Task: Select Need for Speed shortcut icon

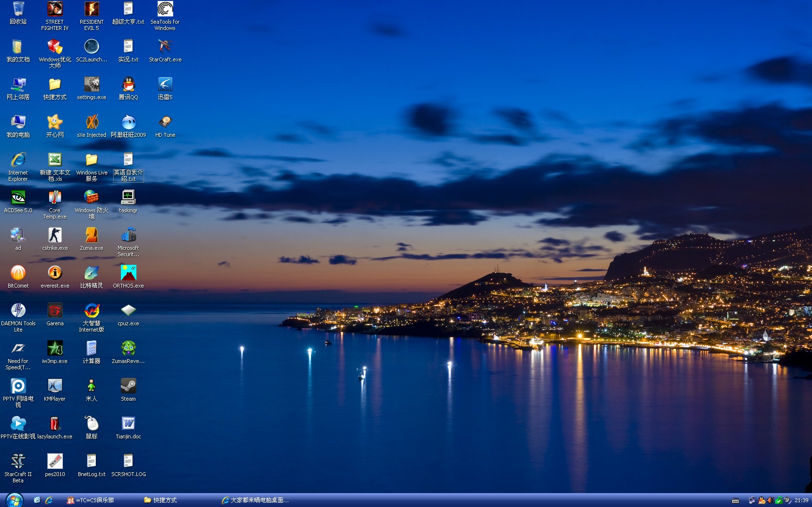Action: click(x=18, y=355)
